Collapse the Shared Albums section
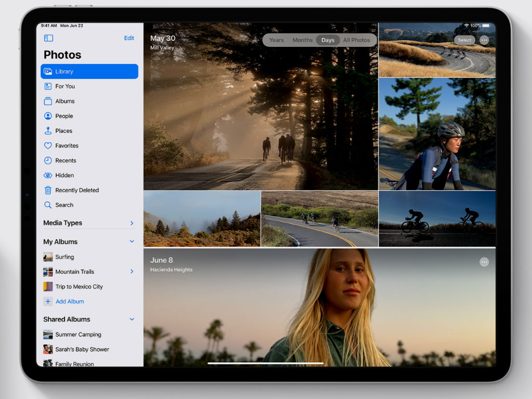Screen dimensions: 532x399 click(131, 320)
